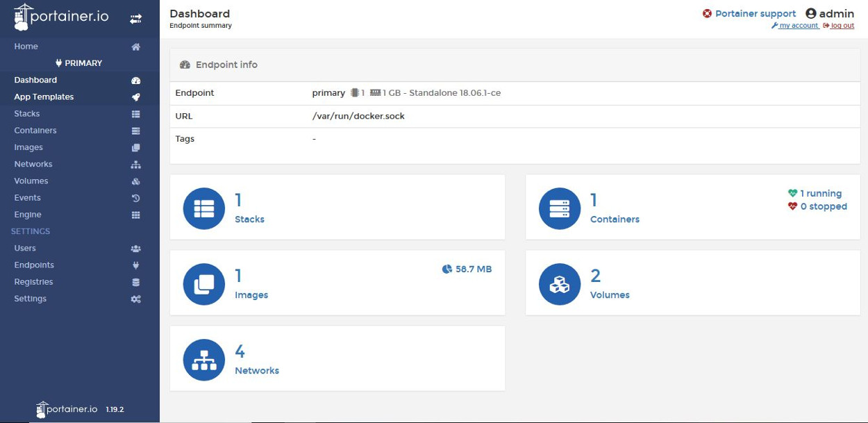Select the PRIMARY endpoint header
The width and height of the screenshot is (868, 423).
(79, 63)
